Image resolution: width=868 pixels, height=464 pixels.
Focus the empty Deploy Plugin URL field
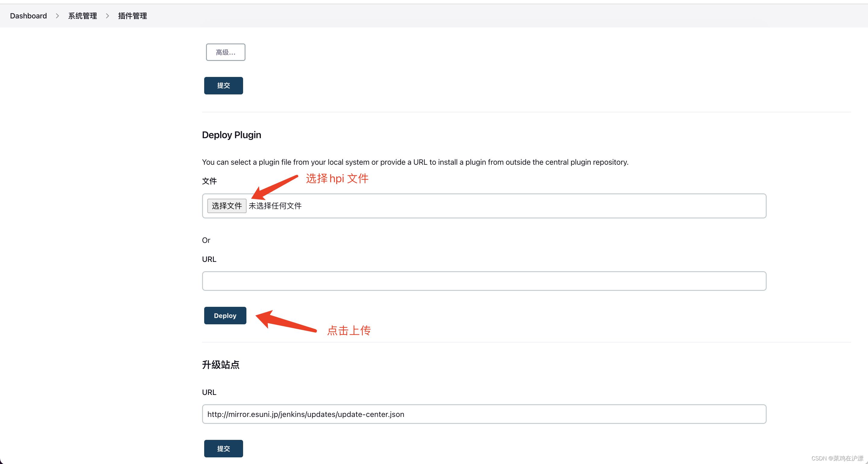[484, 281]
